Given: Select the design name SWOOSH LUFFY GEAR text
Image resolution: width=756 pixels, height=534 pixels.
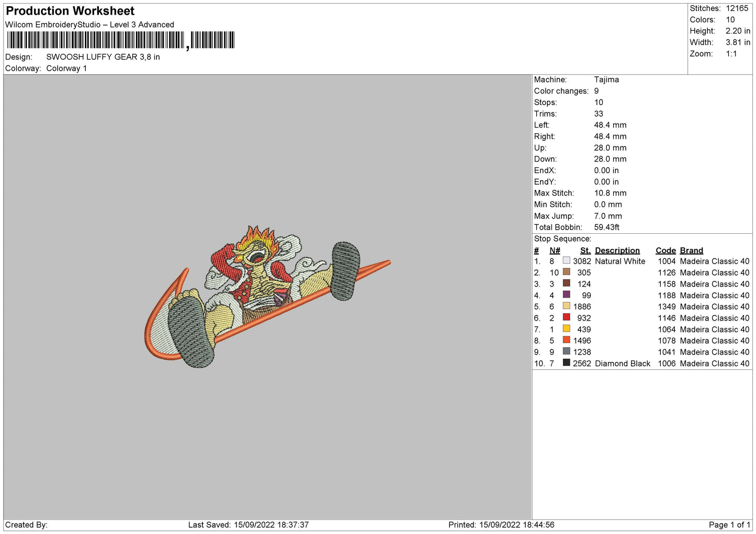Looking at the screenshot, I should click(x=103, y=57).
